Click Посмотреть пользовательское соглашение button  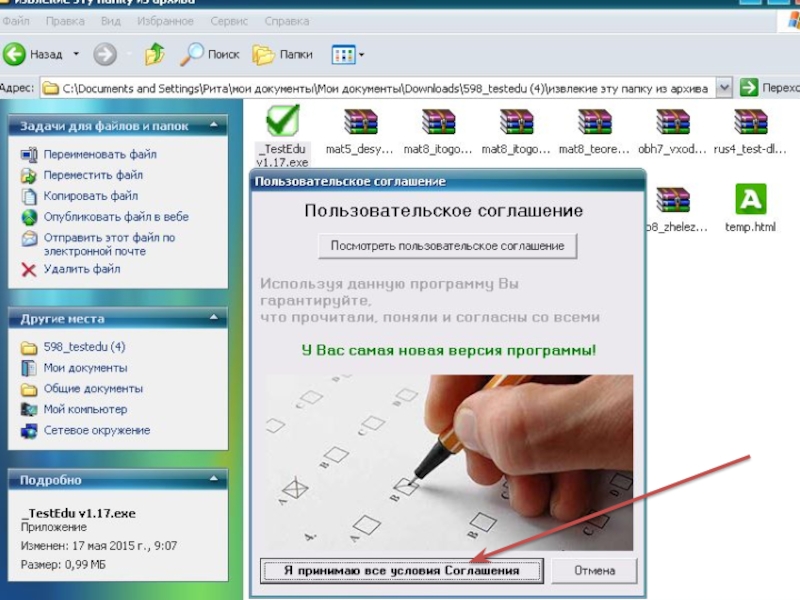click(447, 246)
